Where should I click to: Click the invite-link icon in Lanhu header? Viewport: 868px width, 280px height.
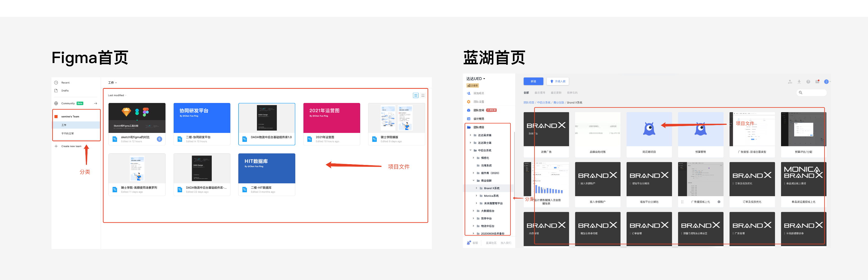point(790,81)
